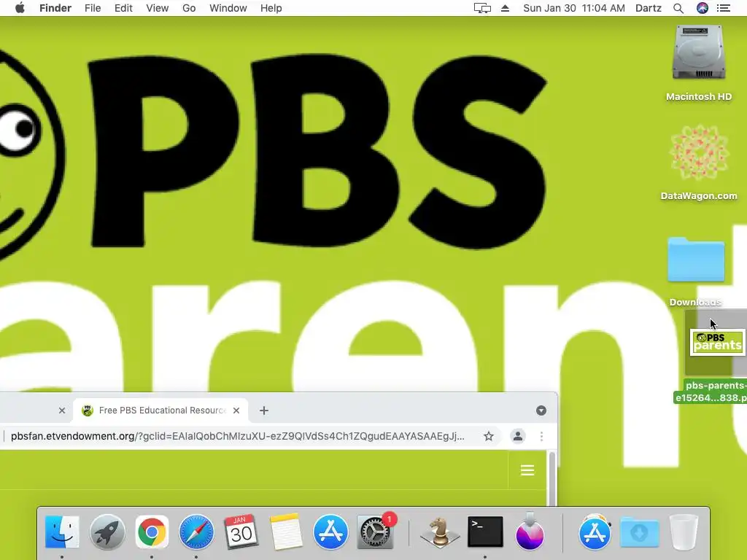Image resolution: width=747 pixels, height=560 pixels.
Task: Close the first Chrome tab
Action: pos(62,411)
